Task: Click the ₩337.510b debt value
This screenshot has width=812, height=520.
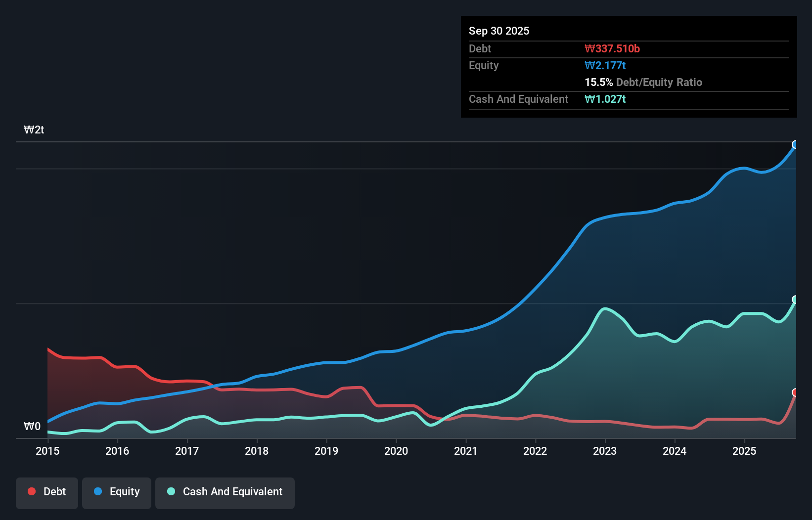Action: [612, 48]
